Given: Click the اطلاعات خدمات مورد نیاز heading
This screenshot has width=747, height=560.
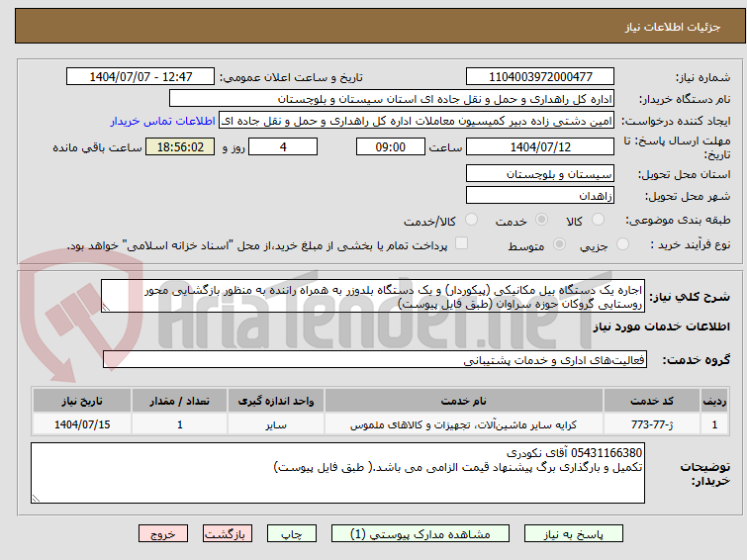Looking at the screenshot, I should [661, 327].
